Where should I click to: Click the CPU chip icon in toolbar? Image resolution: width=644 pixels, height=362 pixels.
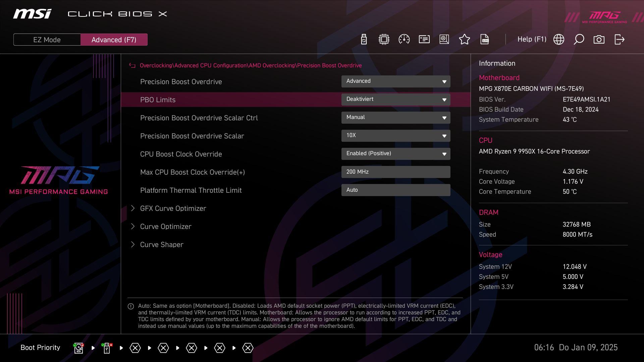click(x=384, y=40)
